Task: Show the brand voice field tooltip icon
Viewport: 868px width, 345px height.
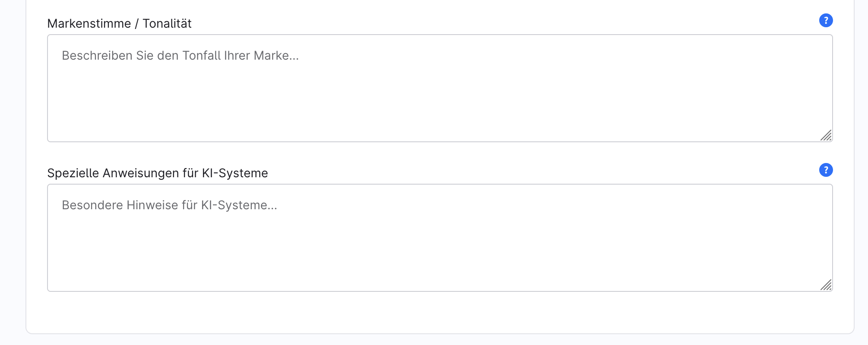Action: (x=826, y=20)
